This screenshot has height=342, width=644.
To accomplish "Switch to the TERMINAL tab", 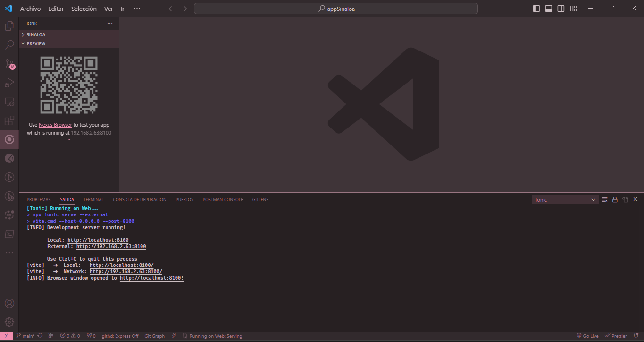I will (93, 200).
